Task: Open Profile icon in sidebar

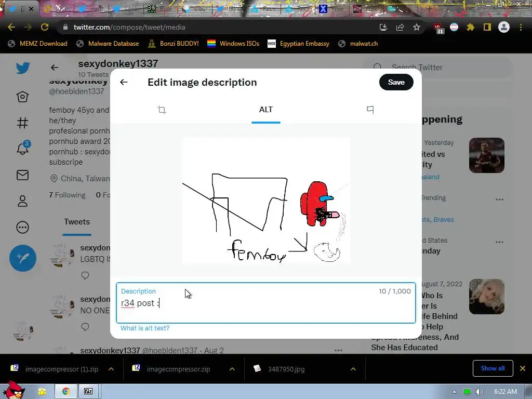Action: point(23,201)
